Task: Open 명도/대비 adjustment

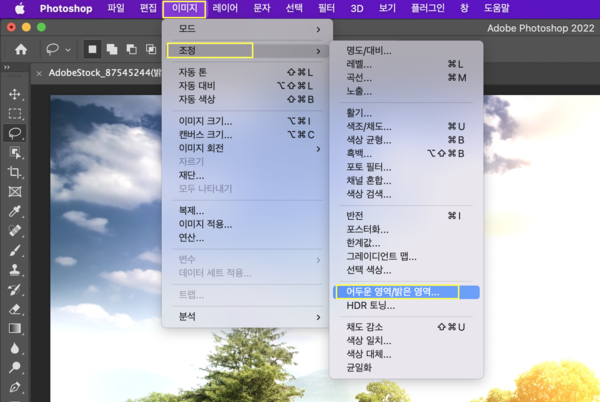Action: [406, 50]
